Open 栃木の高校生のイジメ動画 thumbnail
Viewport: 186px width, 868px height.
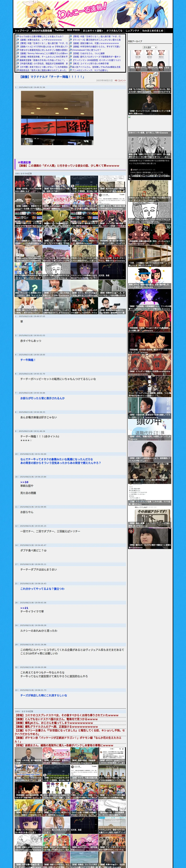tap(56, 184)
